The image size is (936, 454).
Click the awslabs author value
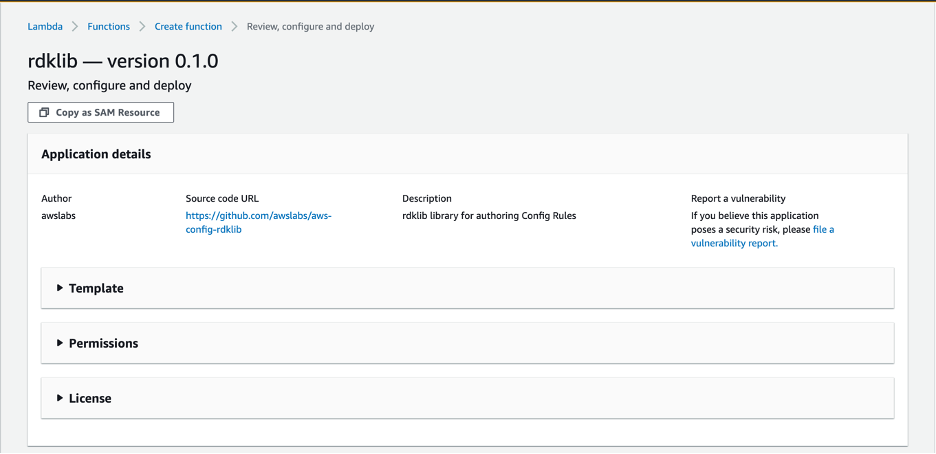[58, 216]
